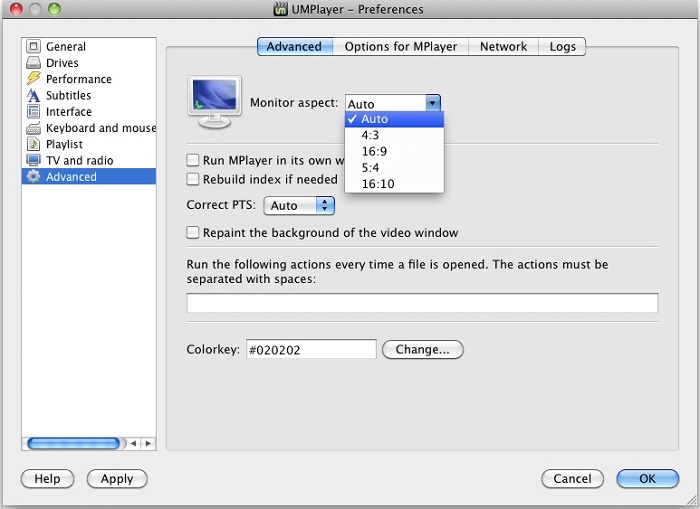The height and width of the screenshot is (509, 700).
Task: Open Subtitles preferences
Action: pos(89,95)
